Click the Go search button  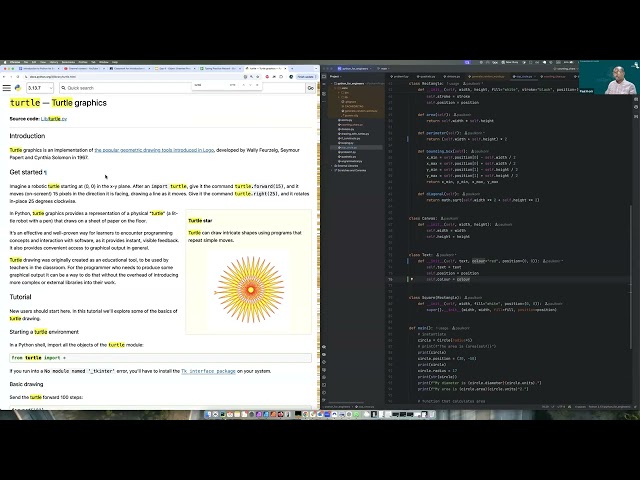coord(311,88)
